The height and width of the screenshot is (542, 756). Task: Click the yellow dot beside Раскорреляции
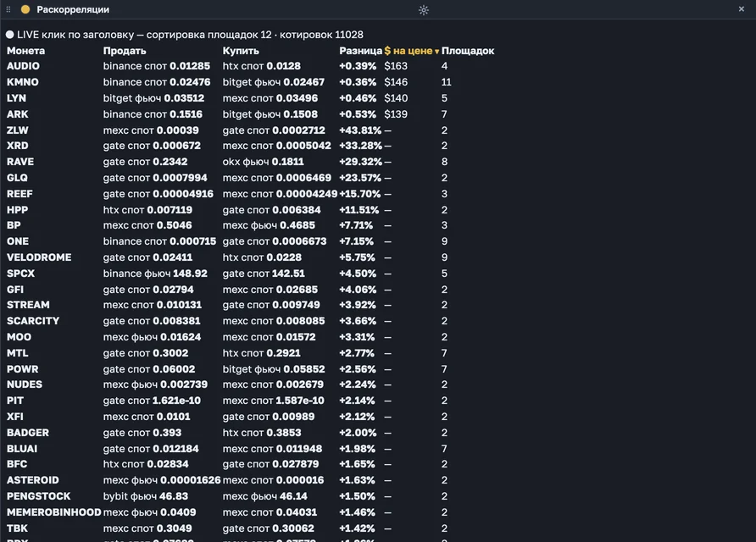(x=25, y=9)
